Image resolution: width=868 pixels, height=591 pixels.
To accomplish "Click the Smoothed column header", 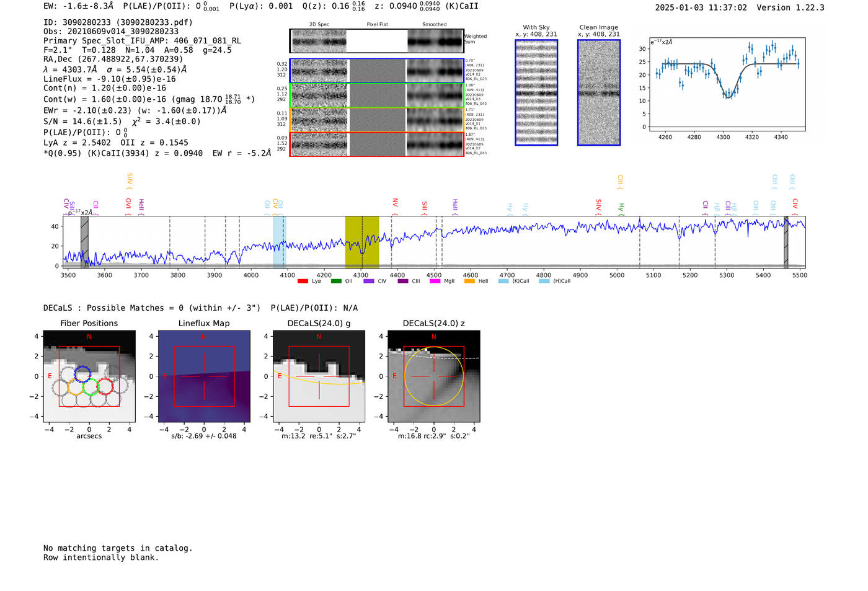I will (x=435, y=25).
